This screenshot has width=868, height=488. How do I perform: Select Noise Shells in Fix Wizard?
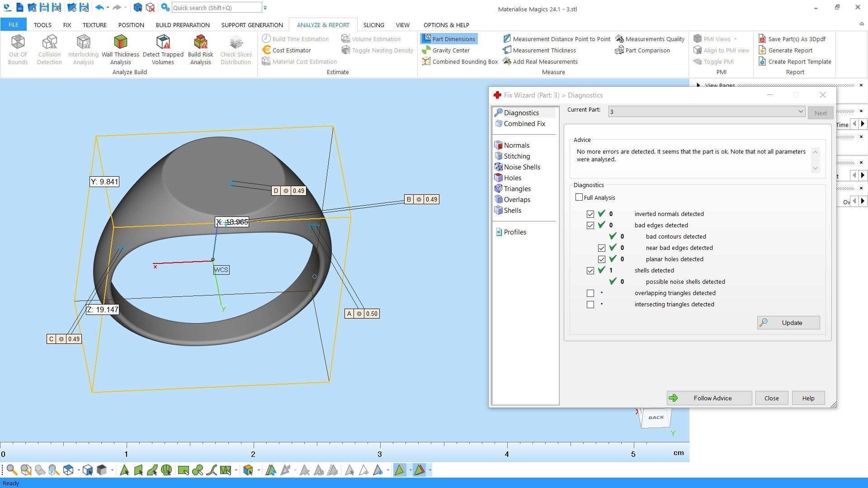(x=522, y=167)
